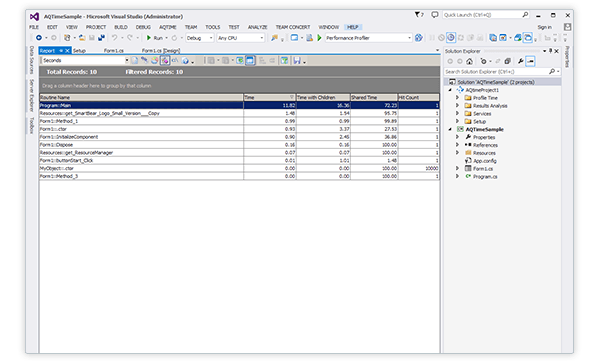Click the globe icon right of Performance Profiler

(419, 38)
